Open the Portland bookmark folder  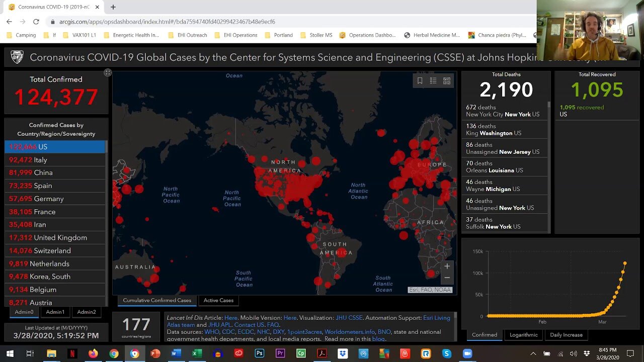coord(278,35)
